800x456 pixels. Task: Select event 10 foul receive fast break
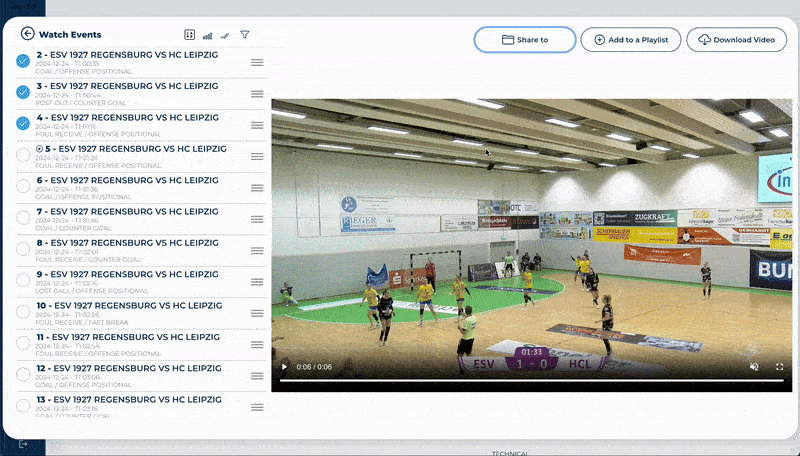(127, 305)
